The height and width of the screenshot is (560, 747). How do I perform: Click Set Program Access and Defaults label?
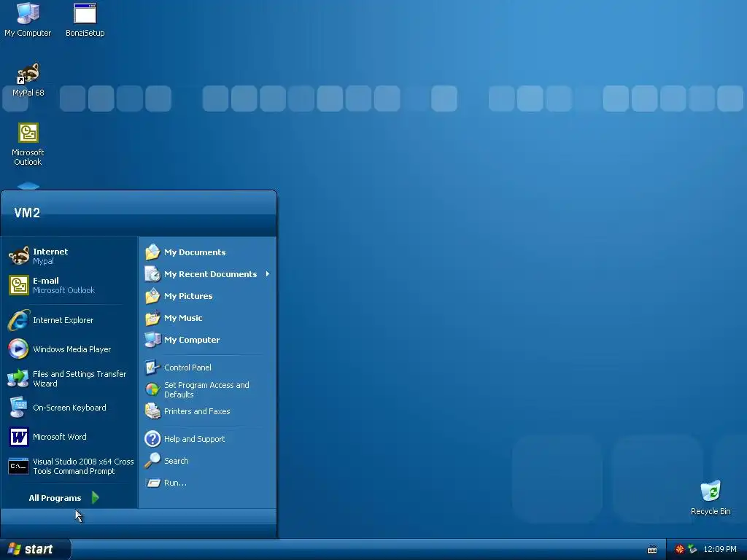[x=206, y=389]
